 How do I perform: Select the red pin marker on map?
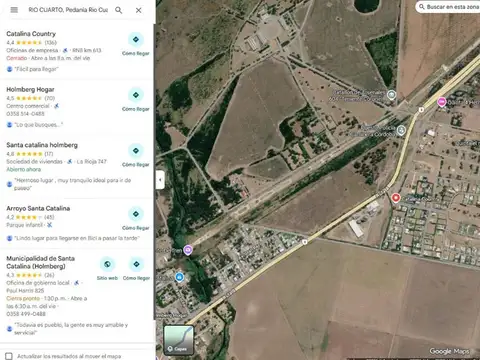[x=396, y=198]
